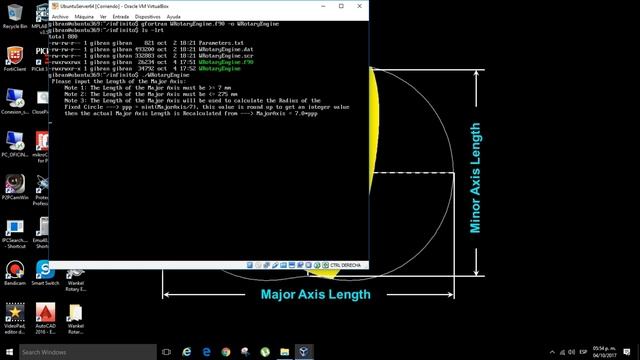This screenshot has width=640, height=360.
Task: Click the Minor Axis Length label
Action: tap(475, 178)
